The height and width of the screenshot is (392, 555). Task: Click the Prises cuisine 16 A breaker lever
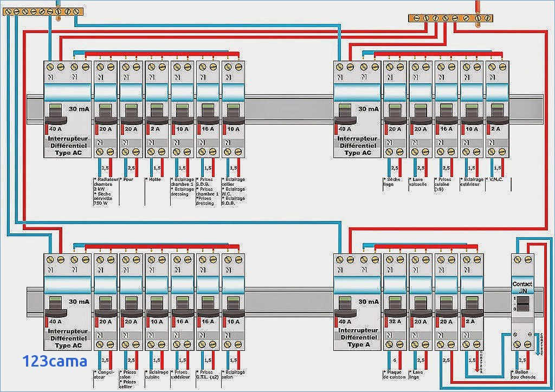tap(446, 114)
